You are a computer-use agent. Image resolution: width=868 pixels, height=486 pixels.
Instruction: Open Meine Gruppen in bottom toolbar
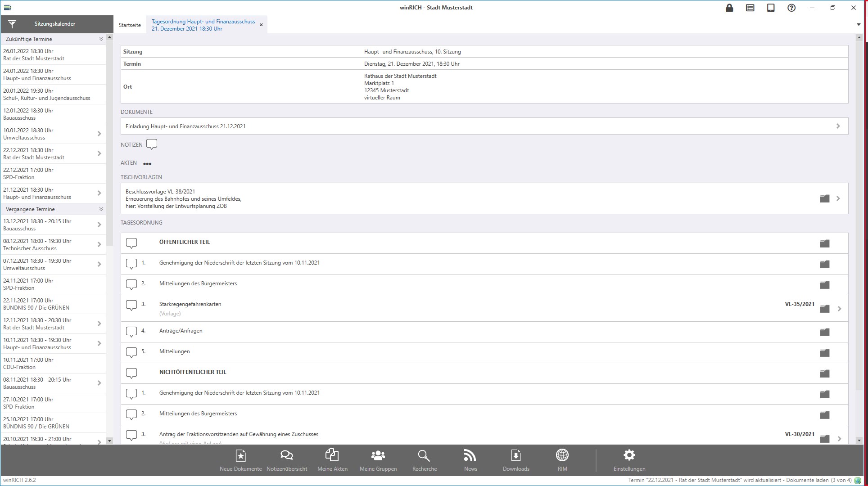[378, 460]
